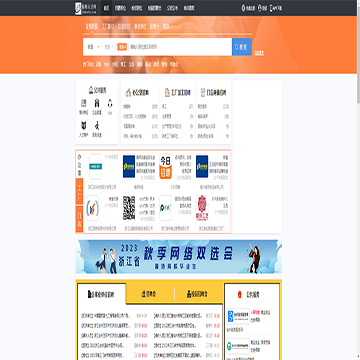Open the factory recruitment header with building icon
The width and height of the screenshot is (360, 360).
pos(178,93)
